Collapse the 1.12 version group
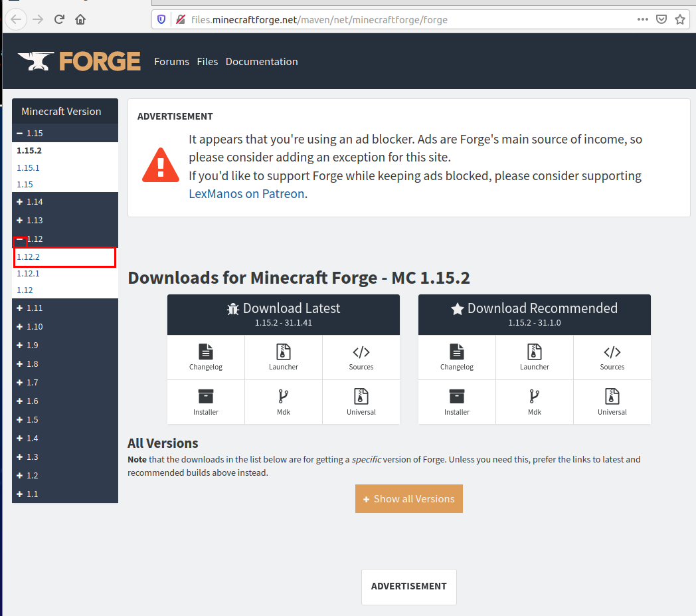The width and height of the screenshot is (696, 616). coord(21,239)
